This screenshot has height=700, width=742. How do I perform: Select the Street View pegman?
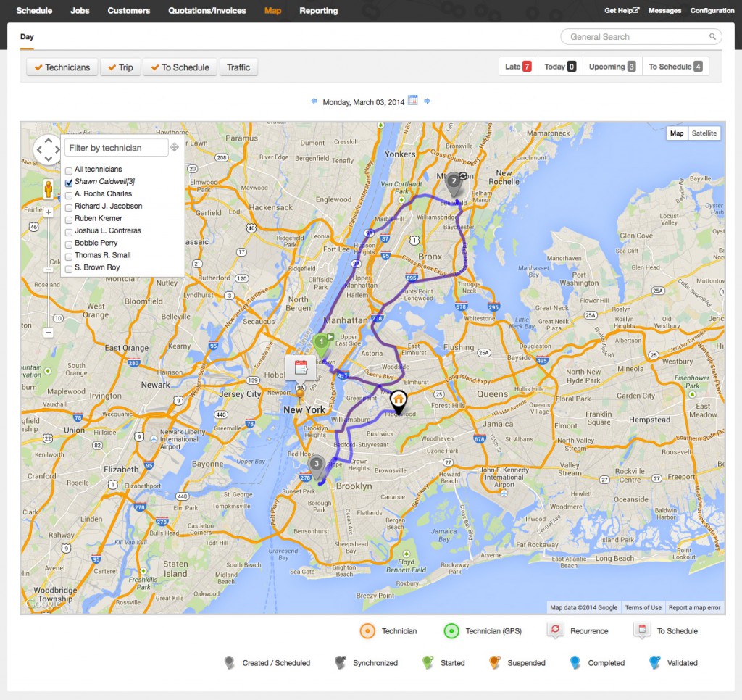point(49,189)
